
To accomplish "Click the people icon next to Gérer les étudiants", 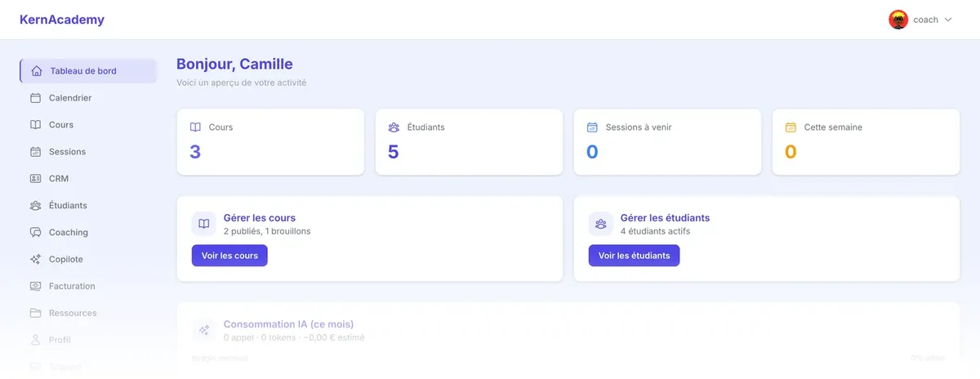I will point(600,224).
